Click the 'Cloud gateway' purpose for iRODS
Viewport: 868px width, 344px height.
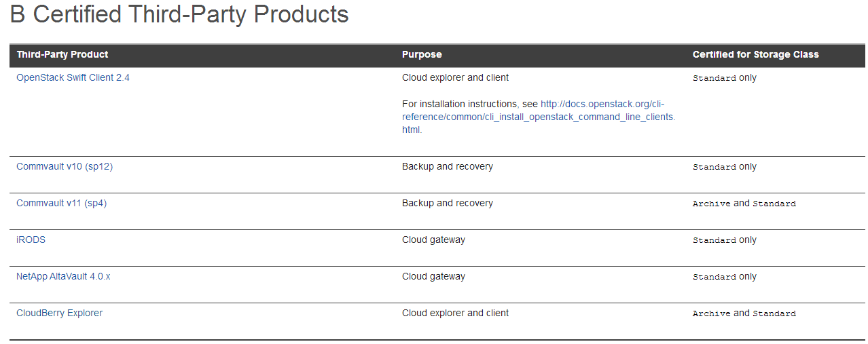tap(433, 240)
